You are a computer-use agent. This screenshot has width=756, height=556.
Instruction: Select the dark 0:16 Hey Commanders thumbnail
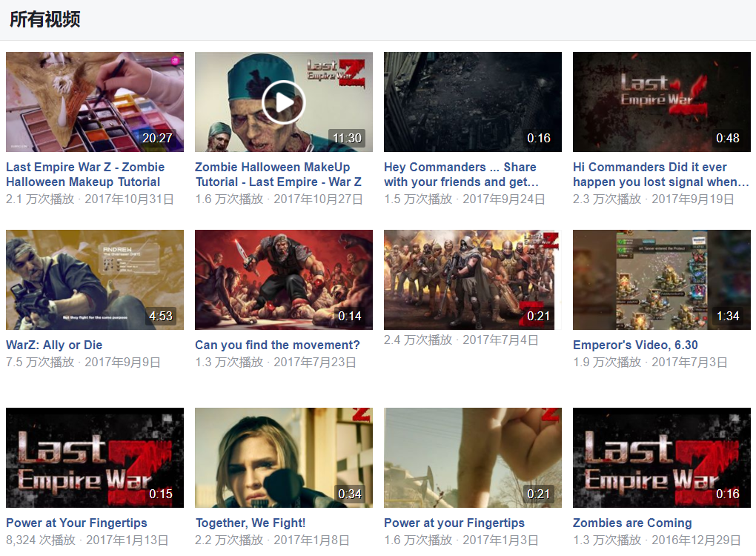pos(472,102)
